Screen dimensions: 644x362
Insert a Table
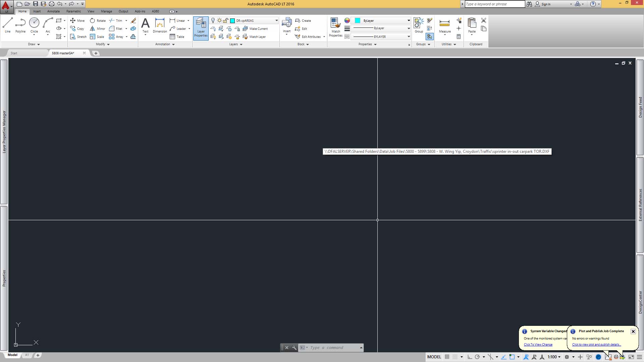177,37
